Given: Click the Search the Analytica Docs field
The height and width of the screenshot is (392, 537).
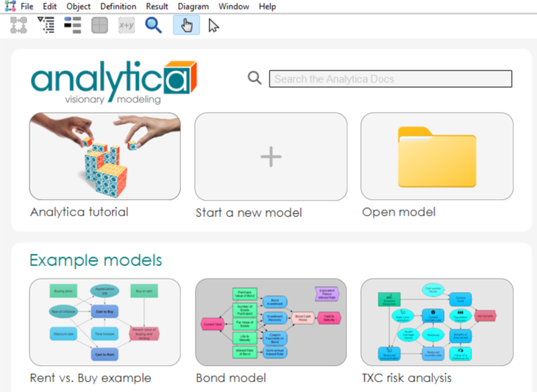Looking at the screenshot, I should pos(391,79).
